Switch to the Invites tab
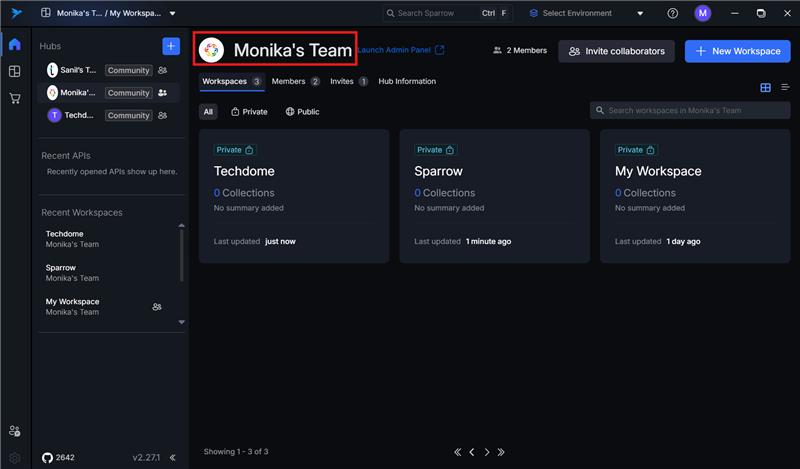 [x=349, y=82]
